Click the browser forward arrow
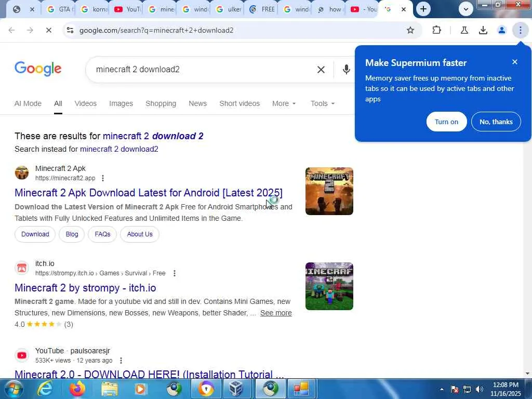This screenshot has width=532, height=399. coord(30,30)
